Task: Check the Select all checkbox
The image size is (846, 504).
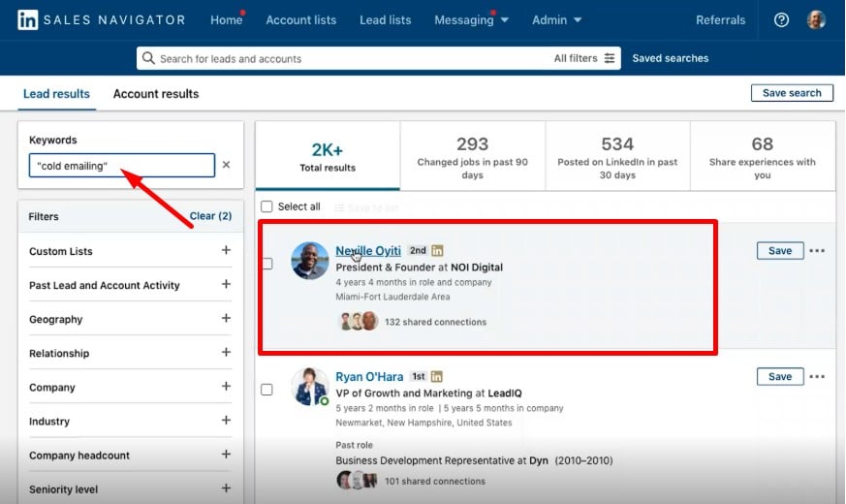Action: (266, 206)
